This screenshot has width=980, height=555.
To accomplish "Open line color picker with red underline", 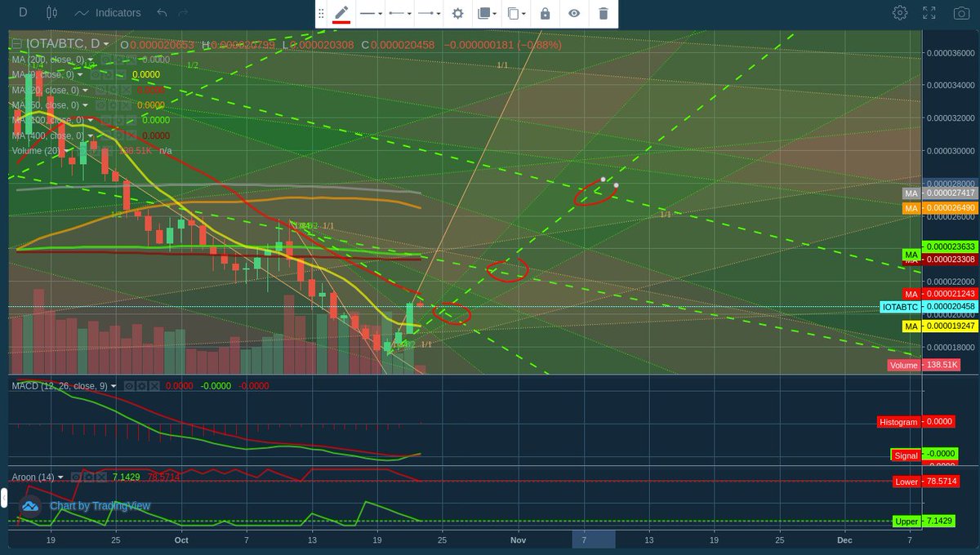I will click(341, 13).
